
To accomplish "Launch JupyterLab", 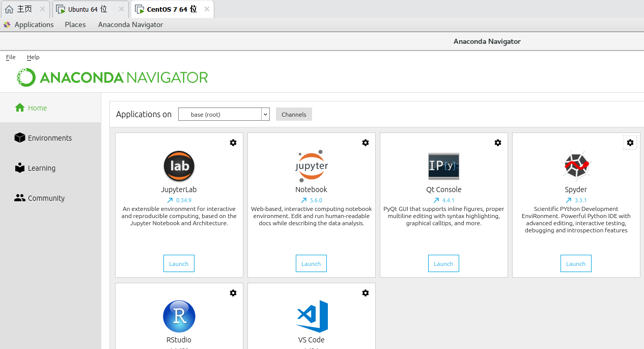I will coord(179,263).
